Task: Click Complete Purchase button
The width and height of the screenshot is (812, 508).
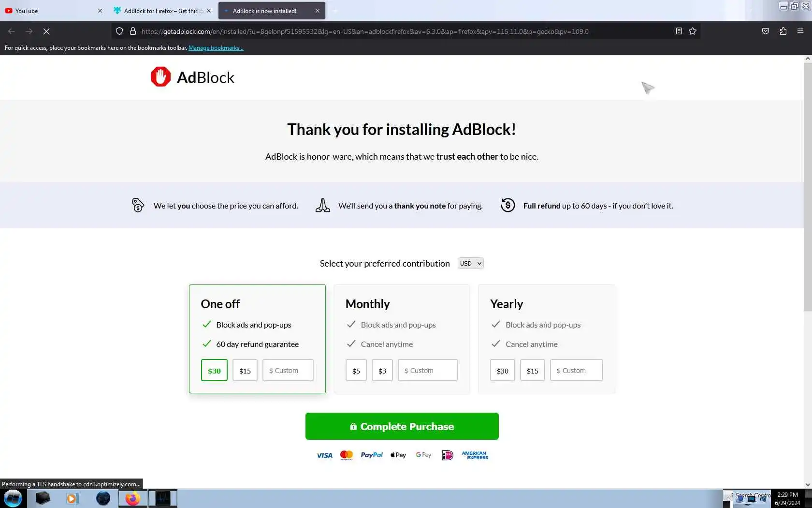Action: tap(402, 426)
